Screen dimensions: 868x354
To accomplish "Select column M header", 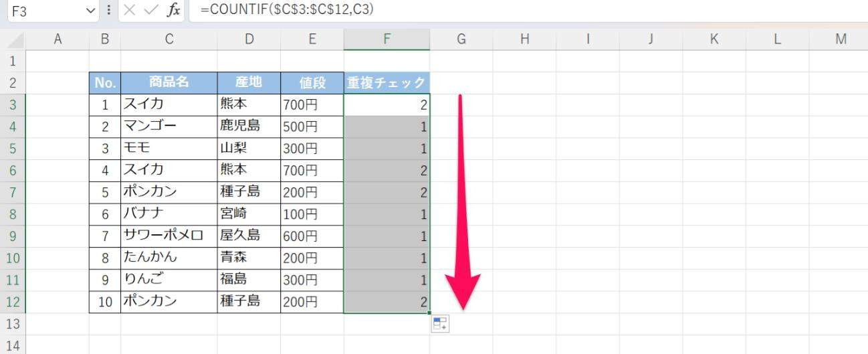I will (839, 39).
